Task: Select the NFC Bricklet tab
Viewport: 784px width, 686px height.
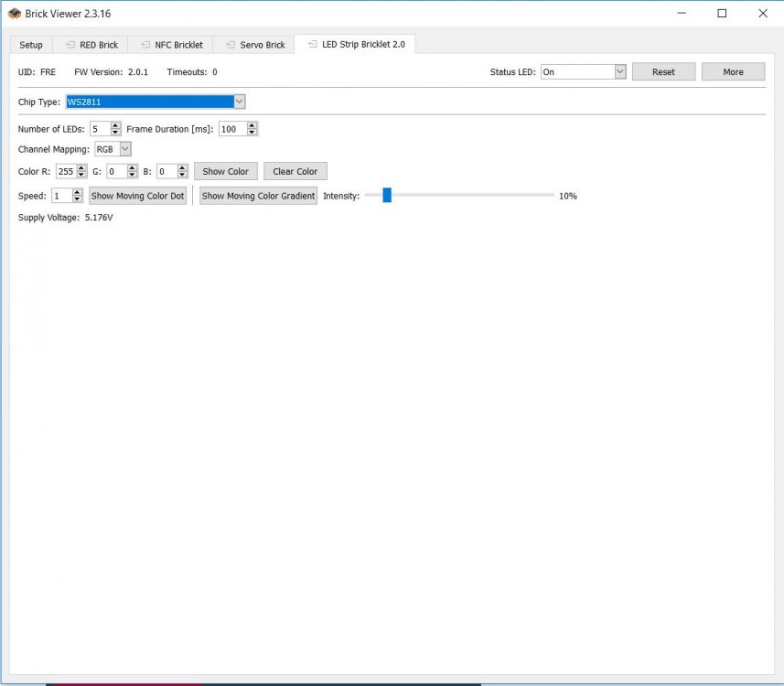Action: coord(171,45)
